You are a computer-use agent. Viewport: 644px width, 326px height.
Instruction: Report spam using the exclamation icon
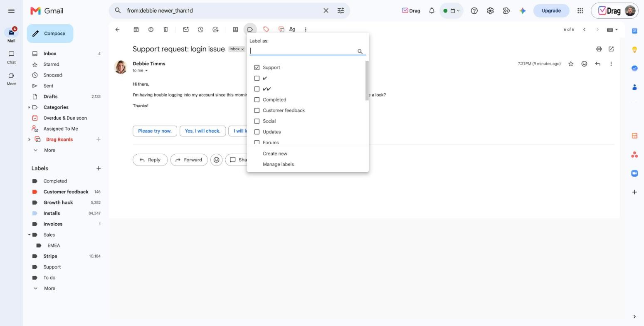tap(151, 30)
